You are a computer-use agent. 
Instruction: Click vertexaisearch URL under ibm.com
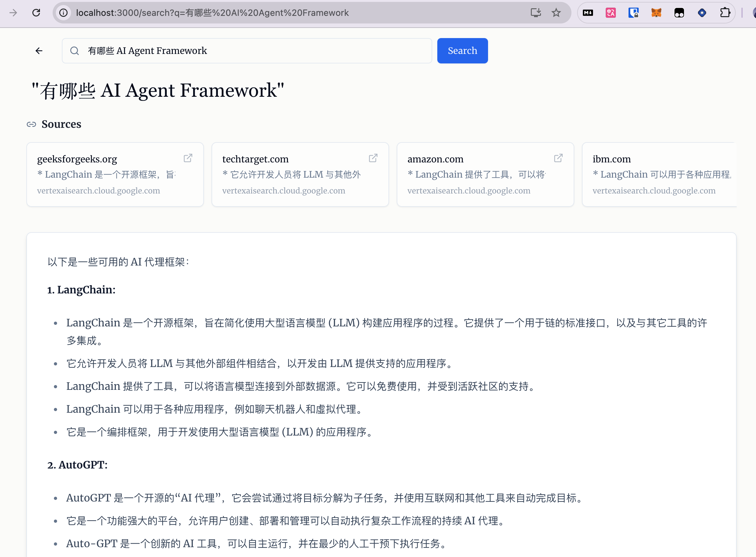pos(654,191)
